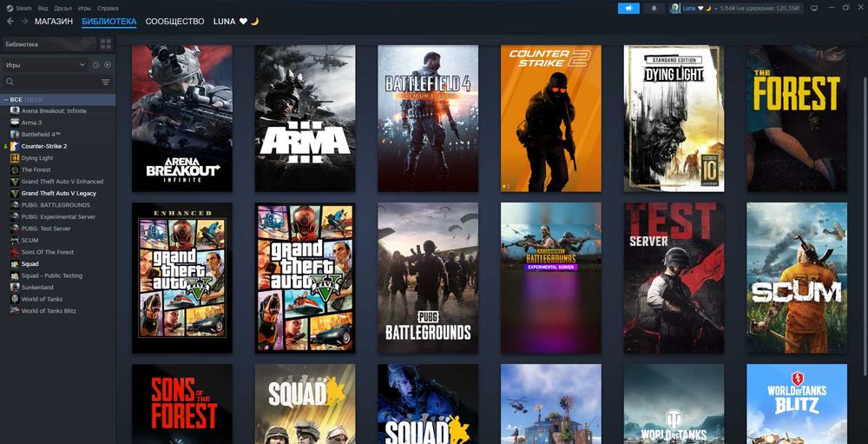Open the Друзья menu
This screenshot has width=868, height=444.
click(x=63, y=9)
